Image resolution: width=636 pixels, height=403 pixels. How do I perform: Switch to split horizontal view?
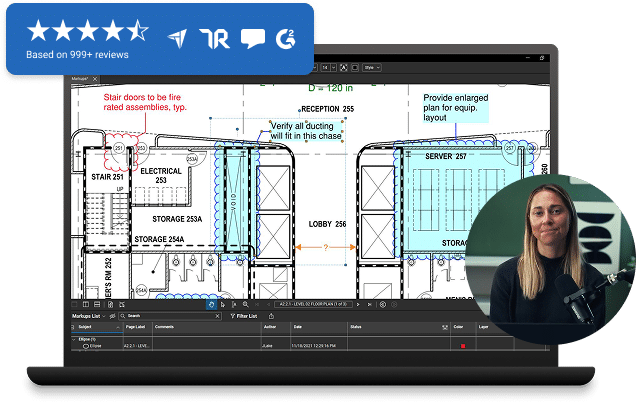pyautogui.click(x=97, y=304)
